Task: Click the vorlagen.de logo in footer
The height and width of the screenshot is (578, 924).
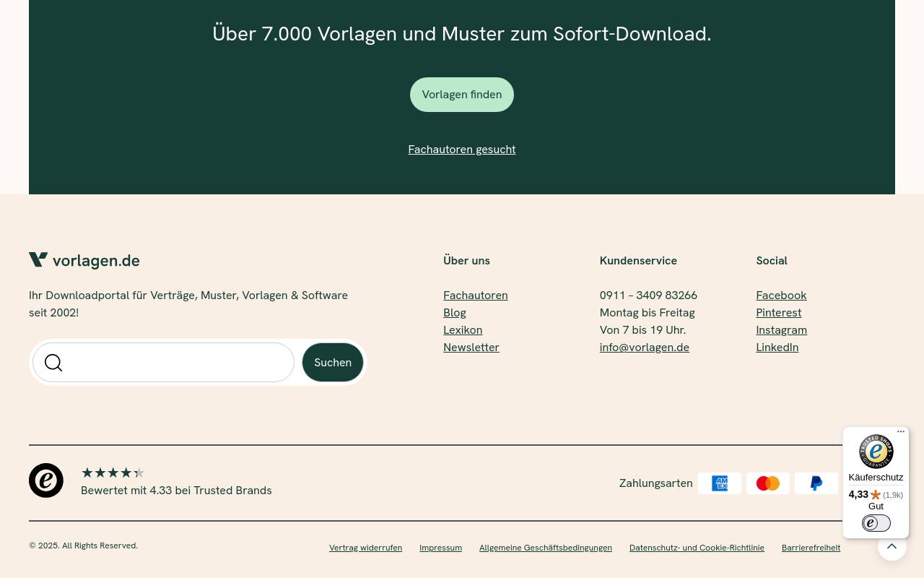Action: click(84, 261)
